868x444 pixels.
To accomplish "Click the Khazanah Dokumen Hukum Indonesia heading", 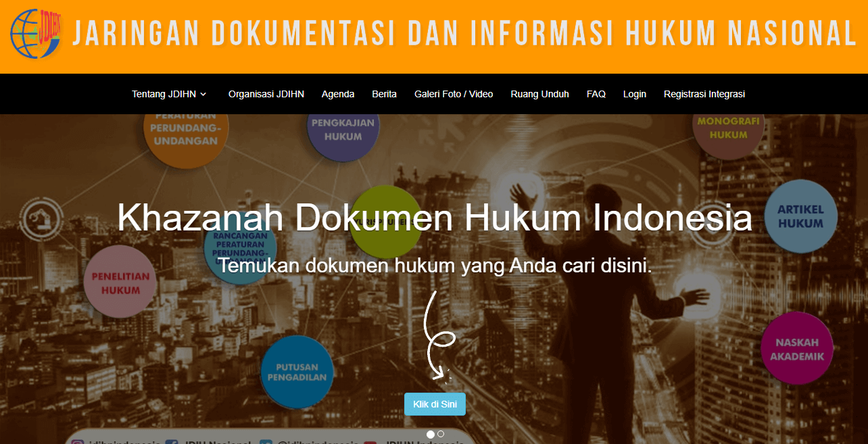I will click(435, 218).
